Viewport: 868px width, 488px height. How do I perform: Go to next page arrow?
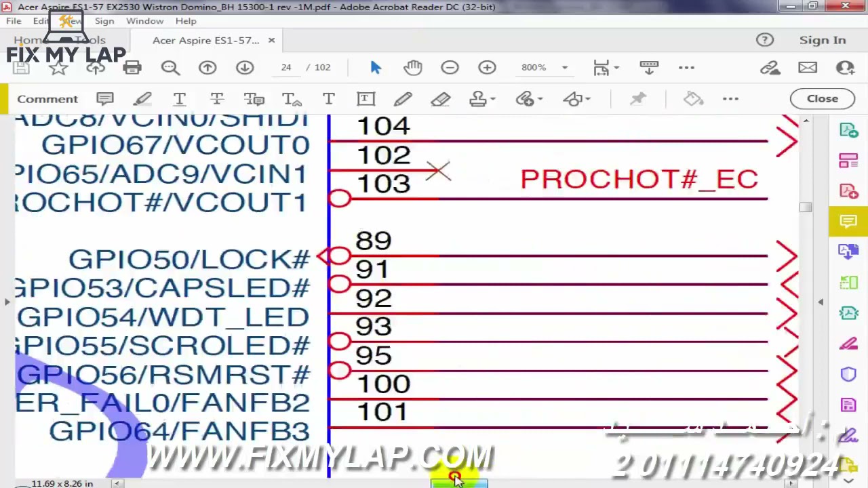(x=245, y=67)
